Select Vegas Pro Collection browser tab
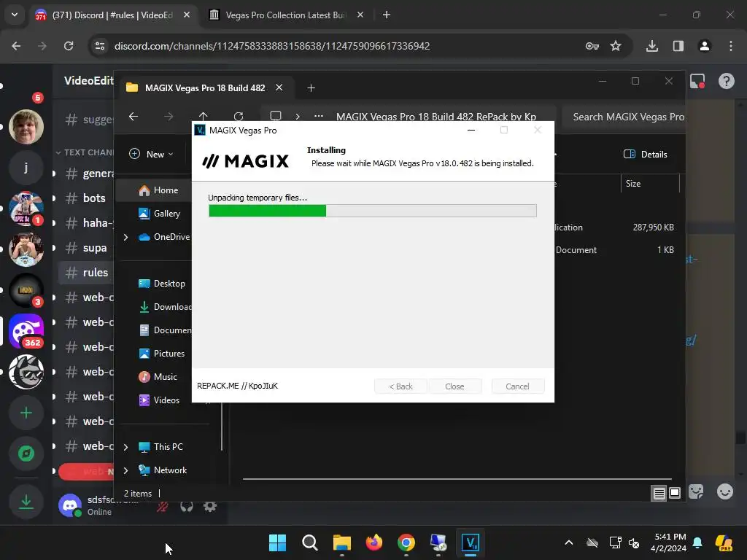The image size is (747, 560). [286, 15]
